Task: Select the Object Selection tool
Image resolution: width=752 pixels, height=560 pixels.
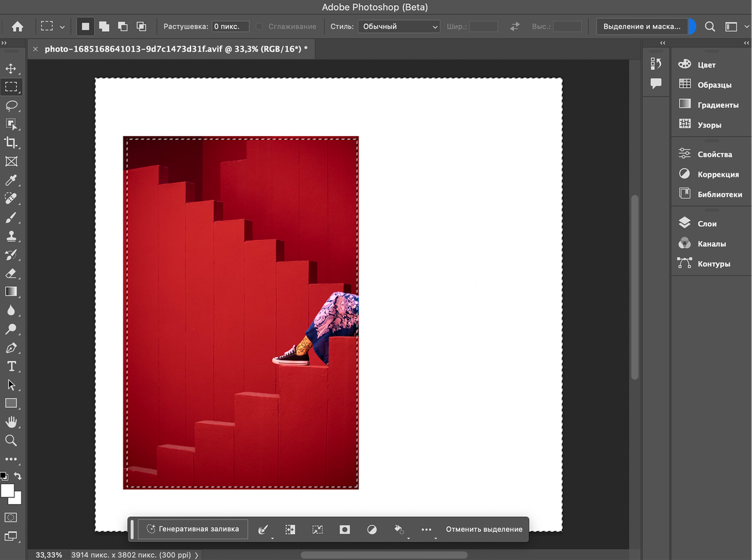Action: click(x=11, y=124)
